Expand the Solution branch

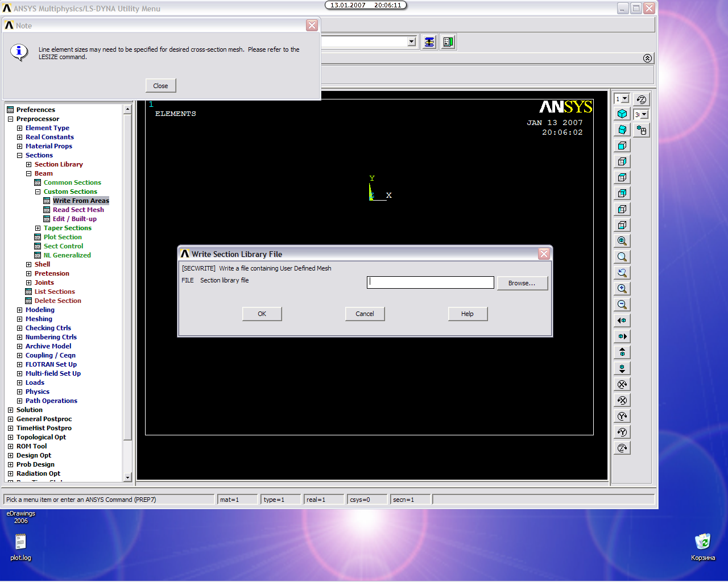(x=10, y=410)
